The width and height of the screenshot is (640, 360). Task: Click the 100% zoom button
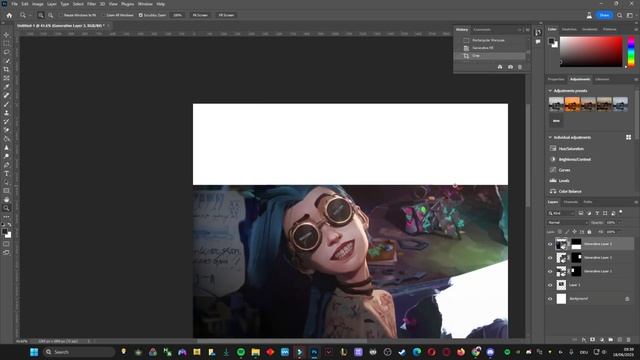click(x=177, y=15)
